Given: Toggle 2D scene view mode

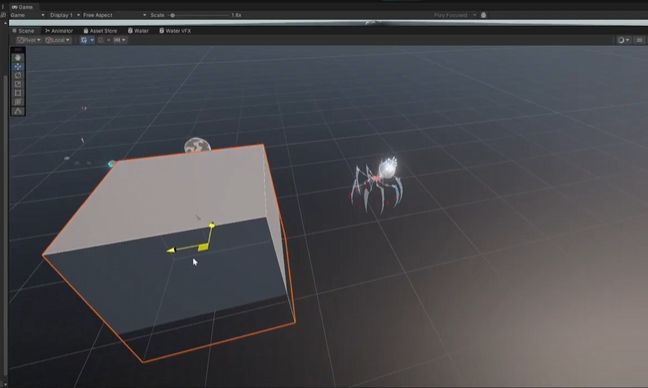Looking at the screenshot, I should coord(639,40).
